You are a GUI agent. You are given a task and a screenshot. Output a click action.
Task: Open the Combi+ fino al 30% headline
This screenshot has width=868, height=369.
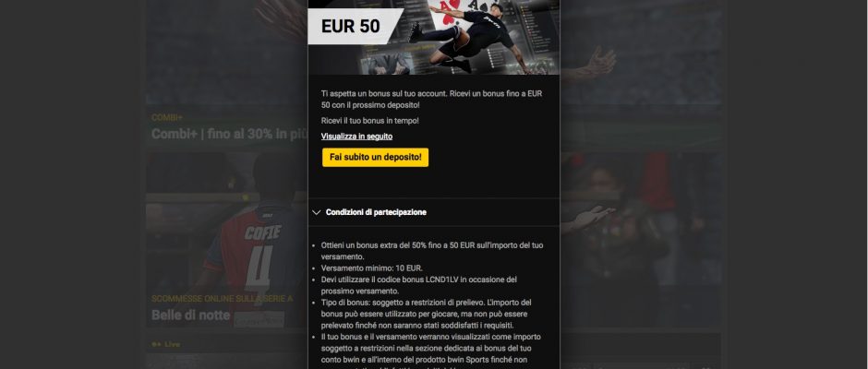coord(229,134)
